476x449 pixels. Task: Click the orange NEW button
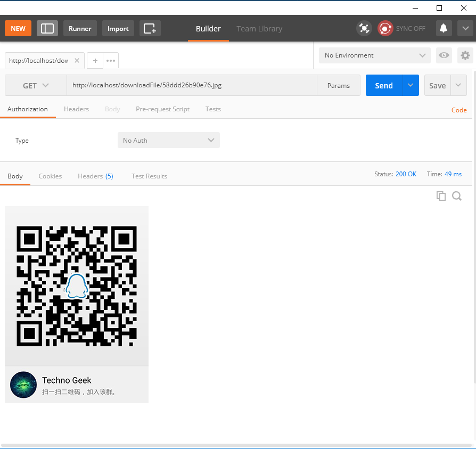18,29
